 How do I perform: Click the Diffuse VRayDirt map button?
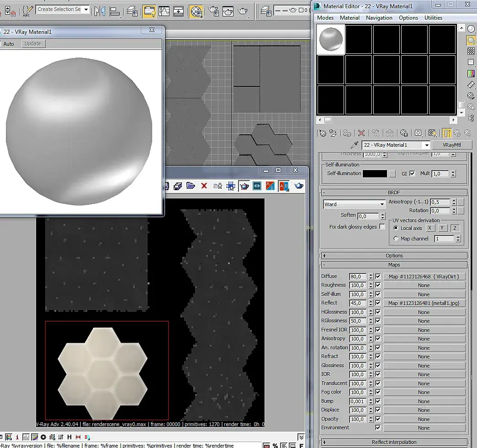[424, 277]
